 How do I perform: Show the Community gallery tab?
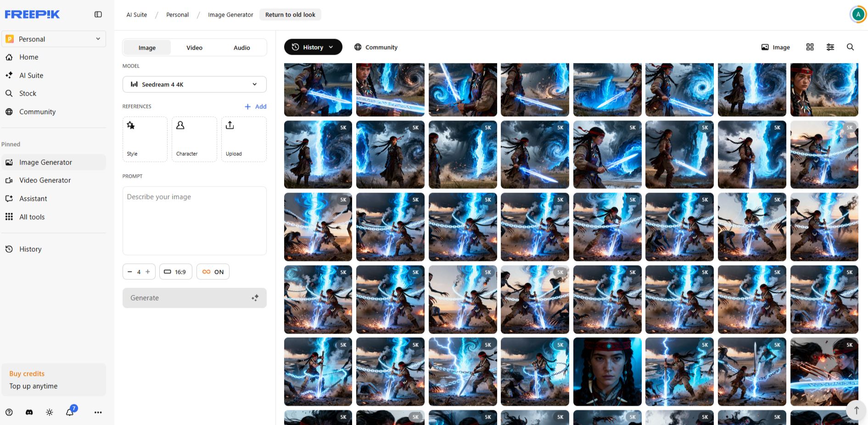click(376, 47)
